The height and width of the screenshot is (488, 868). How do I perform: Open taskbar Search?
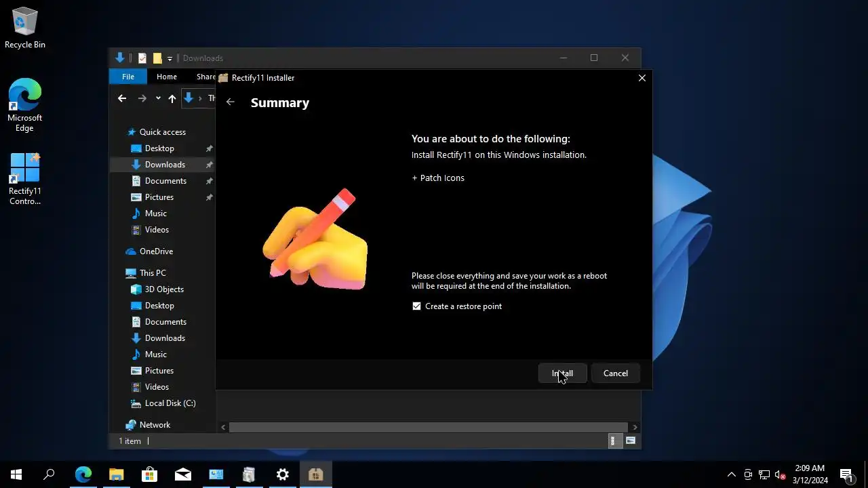49,474
